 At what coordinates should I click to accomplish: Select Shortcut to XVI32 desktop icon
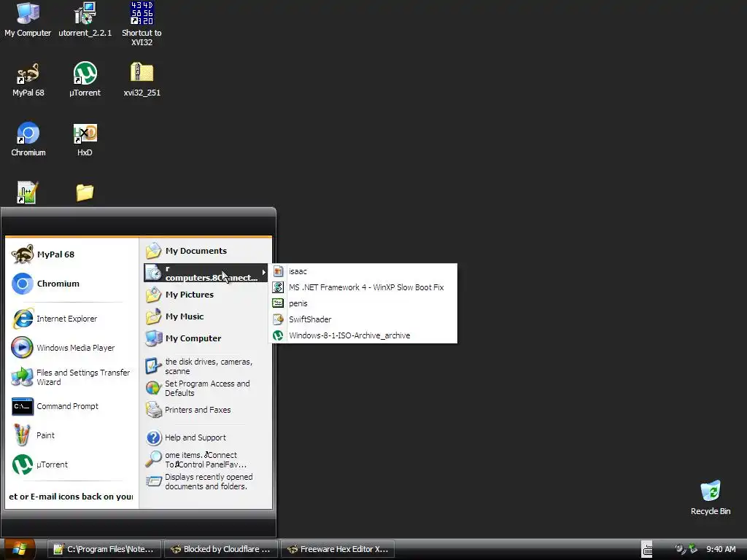[142, 24]
